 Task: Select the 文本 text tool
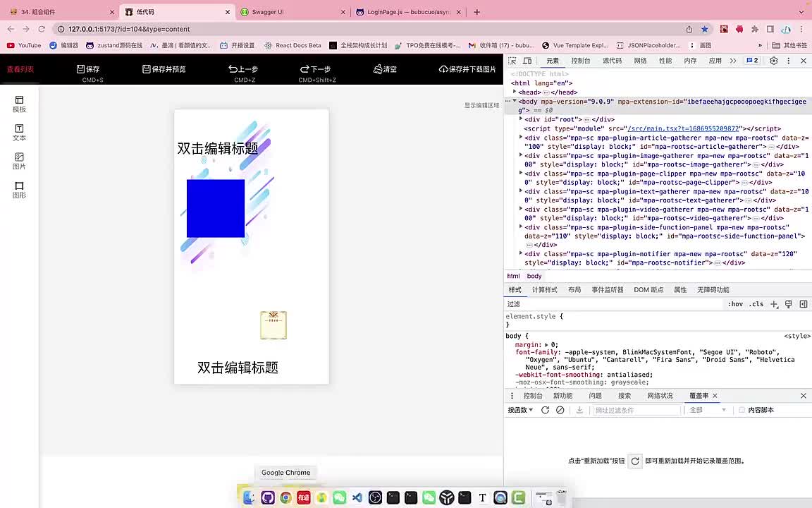click(19, 133)
